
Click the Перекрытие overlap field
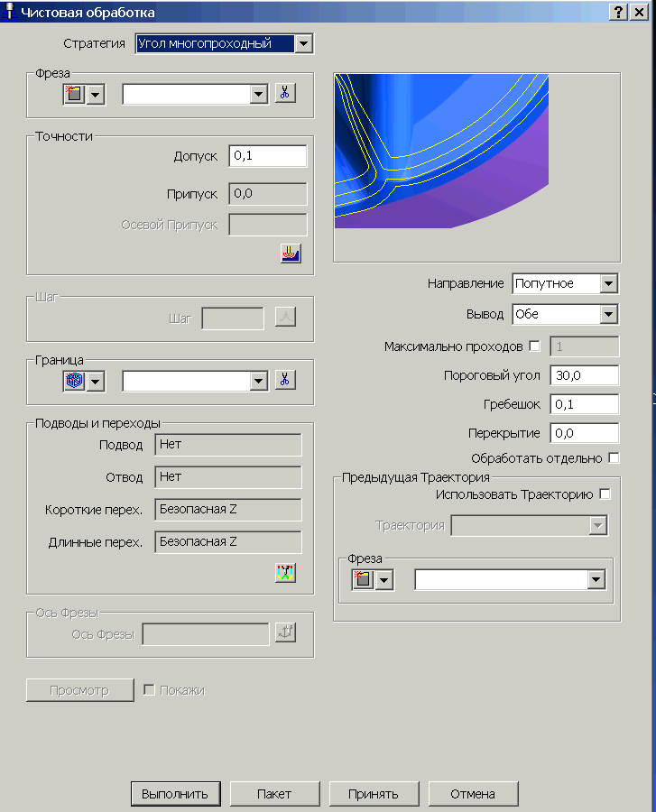(584, 433)
